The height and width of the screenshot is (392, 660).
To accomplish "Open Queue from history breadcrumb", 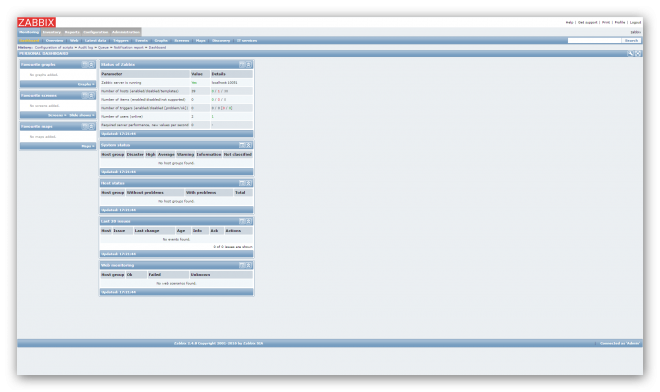I will click(104, 48).
